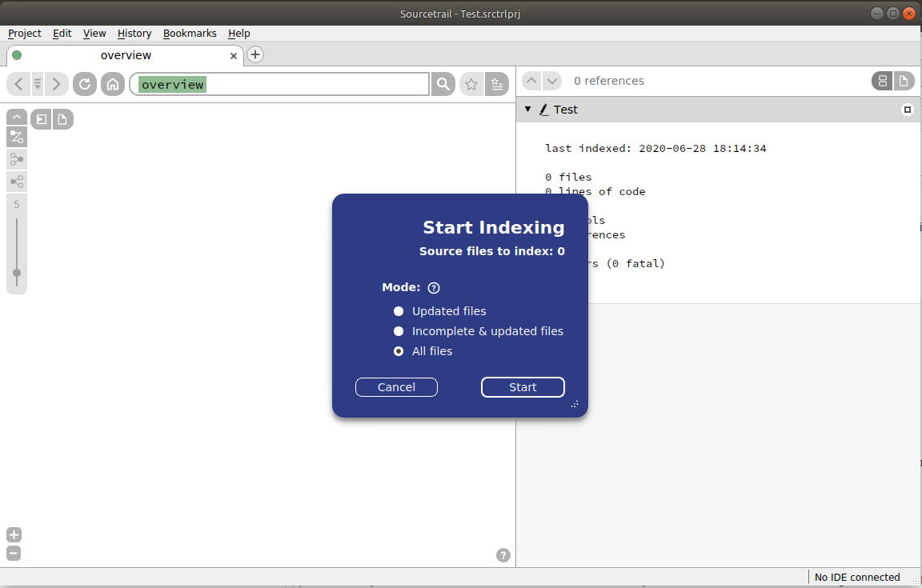Click the incoming dependencies graph icon
Image resolution: width=922 pixels, height=588 pixels.
pyautogui.click(x=17, y=159)
